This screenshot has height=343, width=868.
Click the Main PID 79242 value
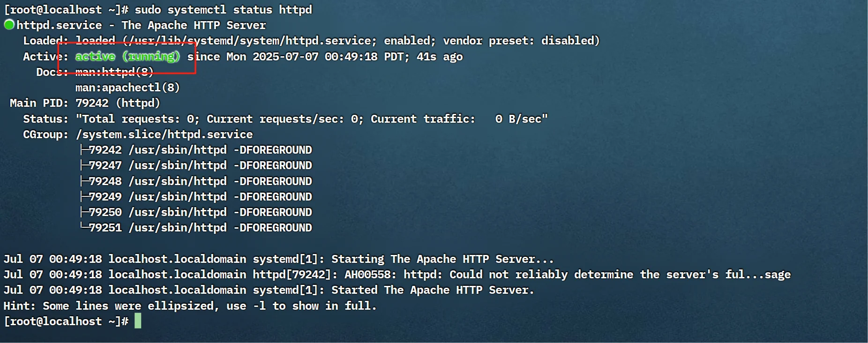(92, 103)
